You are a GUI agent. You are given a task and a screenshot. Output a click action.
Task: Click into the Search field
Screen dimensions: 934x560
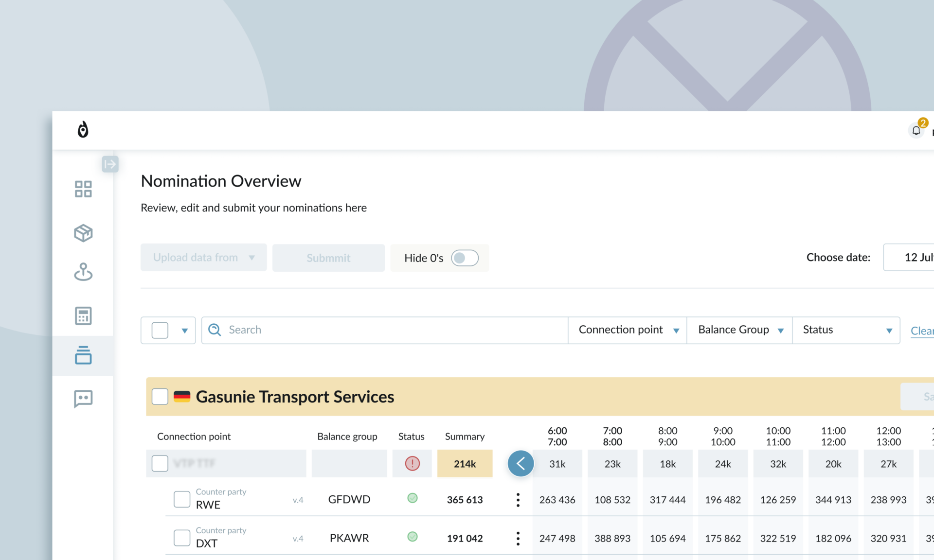385,330
